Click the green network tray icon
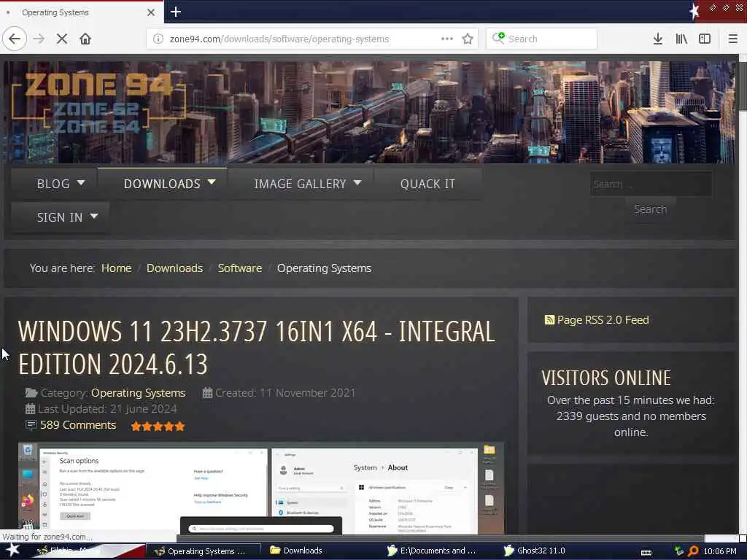Viewport: 747px width, 560px height. click(x=679, y=551)
